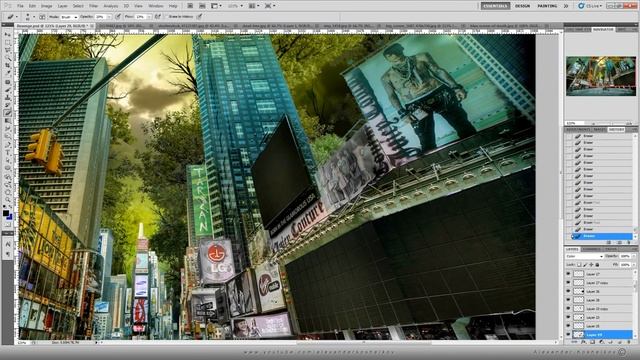
Task: Select the Lasso tool
Action: pos(8,50)
